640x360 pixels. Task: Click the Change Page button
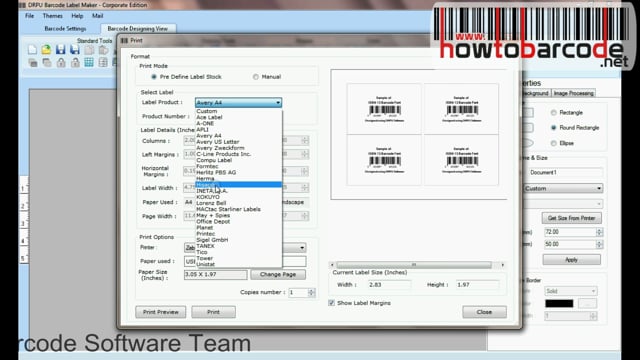point(278,274)
